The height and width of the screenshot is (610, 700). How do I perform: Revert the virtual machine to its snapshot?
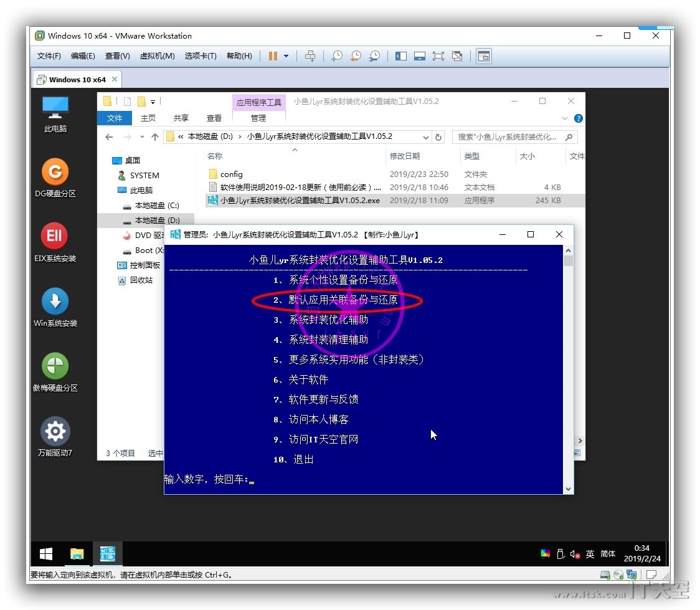(x=356, y=56)
